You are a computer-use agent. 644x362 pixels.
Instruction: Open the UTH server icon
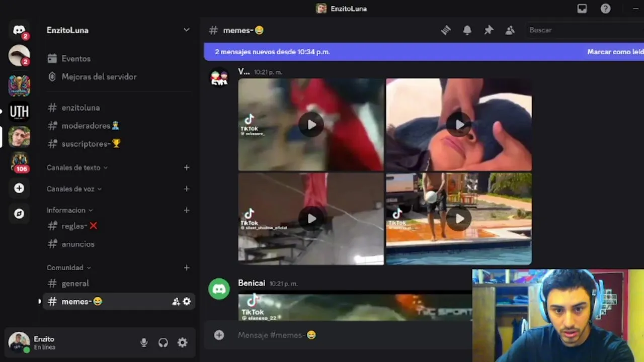(19, 111)
